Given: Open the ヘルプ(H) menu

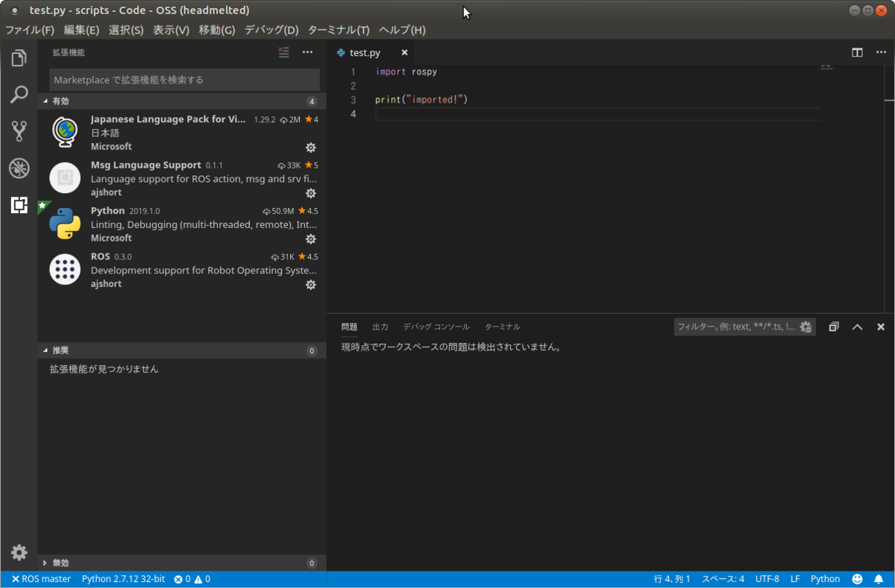Looking at the screenshot, I should click(402, 30).
